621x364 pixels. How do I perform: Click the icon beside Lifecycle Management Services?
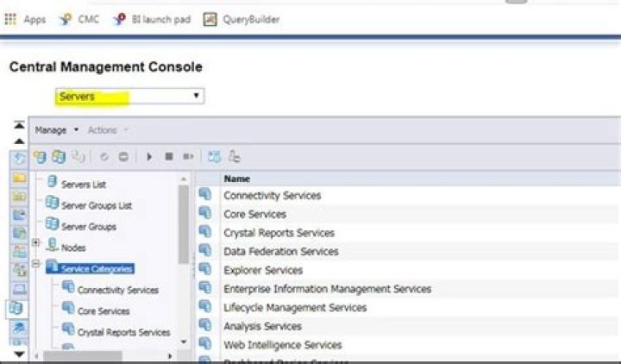tap(205, 305)
